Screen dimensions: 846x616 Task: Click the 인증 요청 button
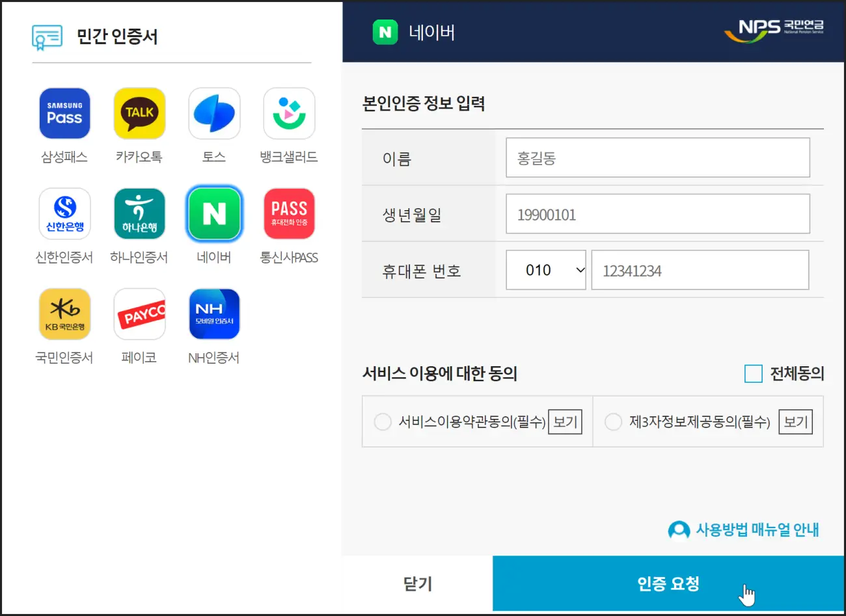coord(668,583)
